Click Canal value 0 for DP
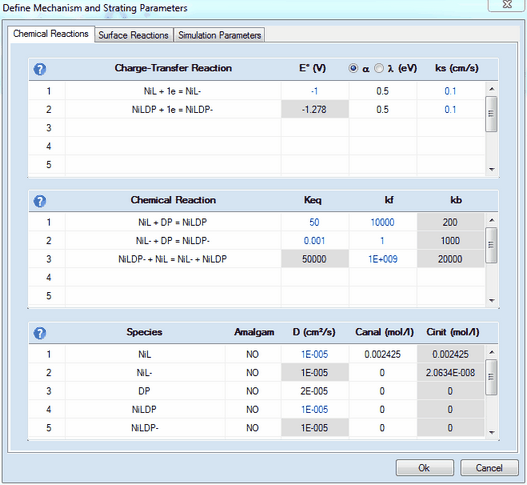 pos(383,391)
